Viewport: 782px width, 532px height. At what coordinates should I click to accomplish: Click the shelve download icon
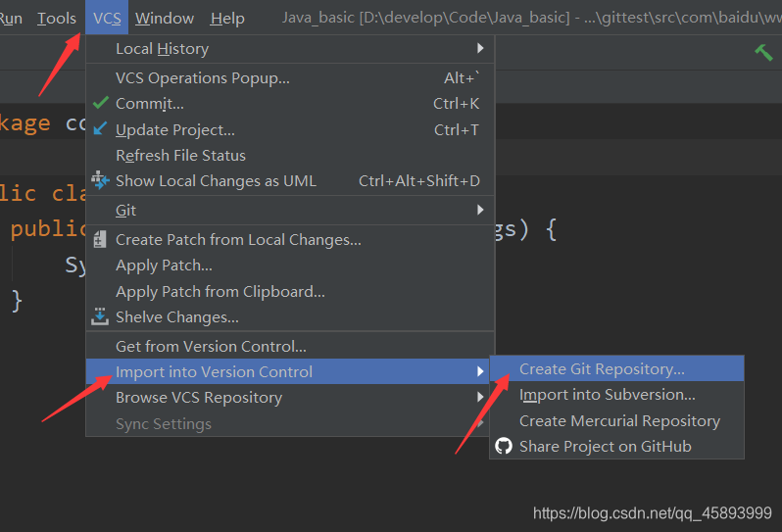[x=100, y=316]
